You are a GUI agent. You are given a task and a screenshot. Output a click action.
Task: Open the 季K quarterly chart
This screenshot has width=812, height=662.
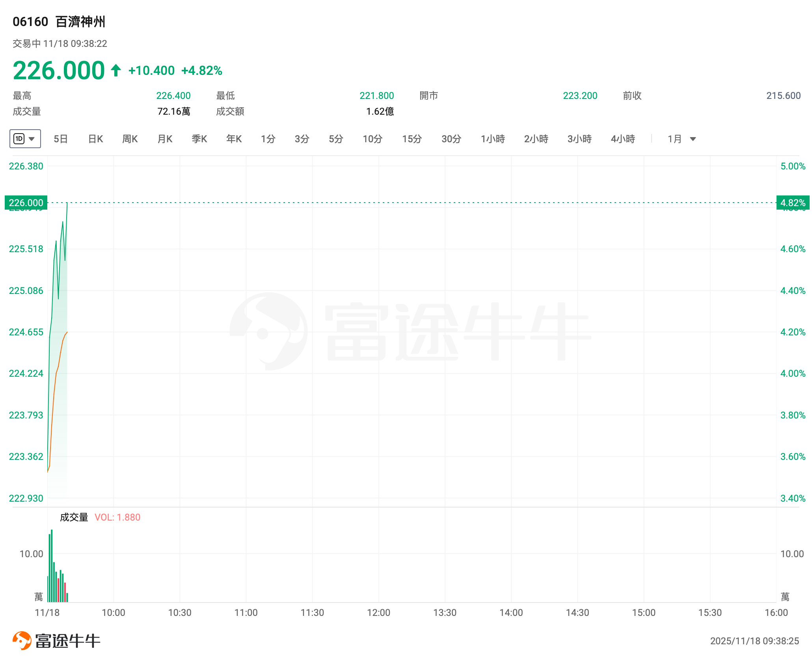[199, 139]
